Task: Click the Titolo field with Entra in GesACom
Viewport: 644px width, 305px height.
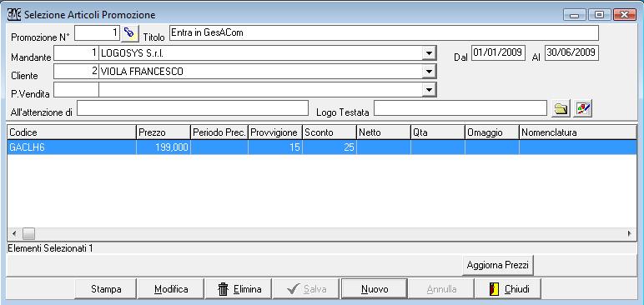Action: (x=384, y=32)
